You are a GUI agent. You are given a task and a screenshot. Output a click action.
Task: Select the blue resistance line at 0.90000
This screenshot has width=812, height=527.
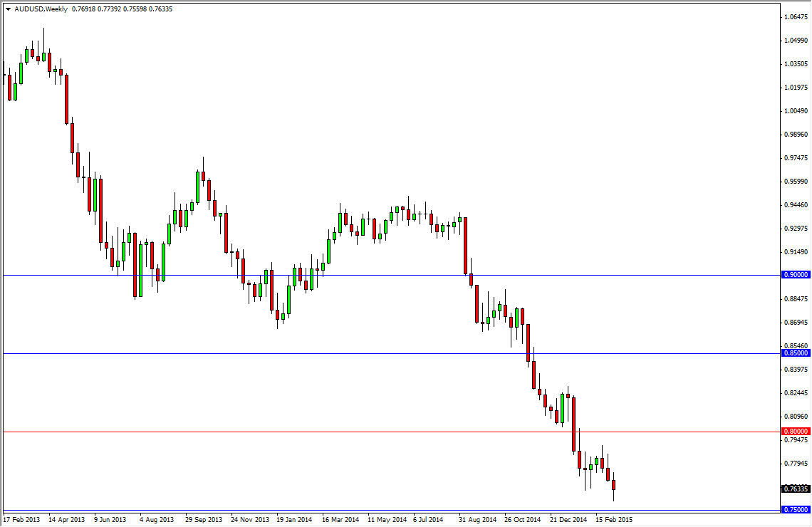click(x=356, y=273)
